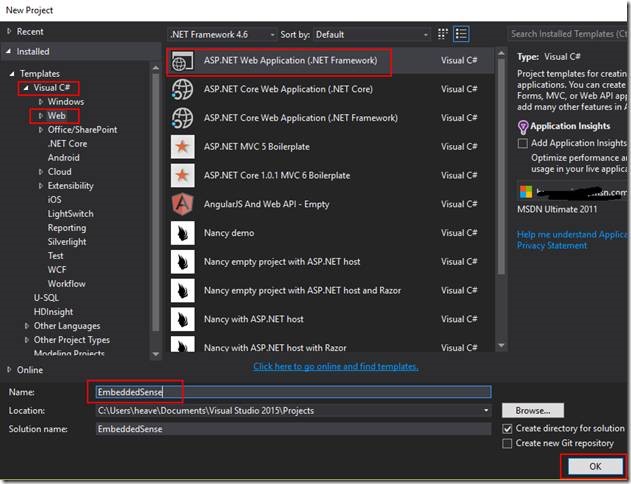Select the Silverlight category
The height and width of the screenshot is (484, 631).
point(67,242)
